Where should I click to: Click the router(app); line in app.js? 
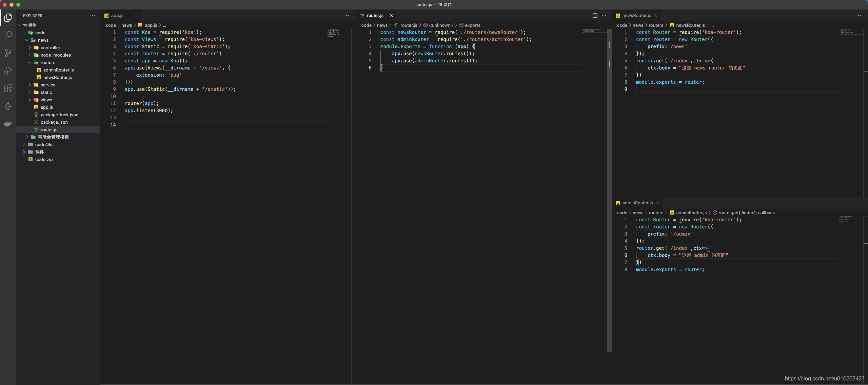142,103
